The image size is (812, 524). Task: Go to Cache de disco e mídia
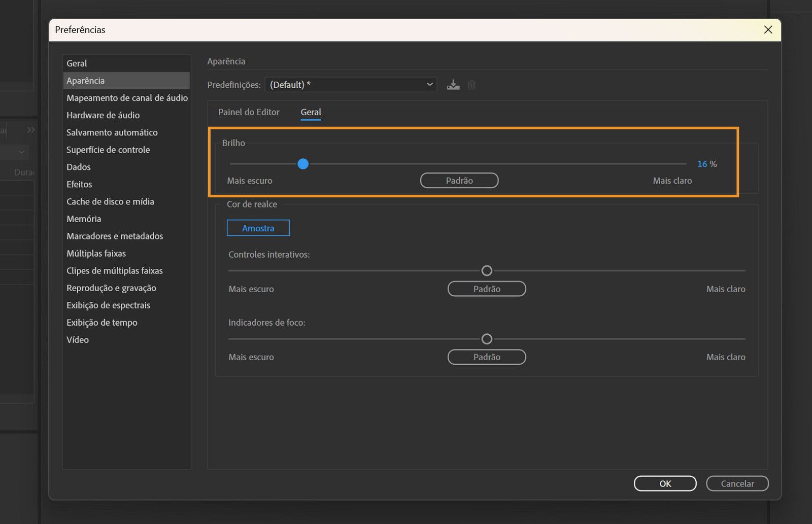click(x=110, y=201)
